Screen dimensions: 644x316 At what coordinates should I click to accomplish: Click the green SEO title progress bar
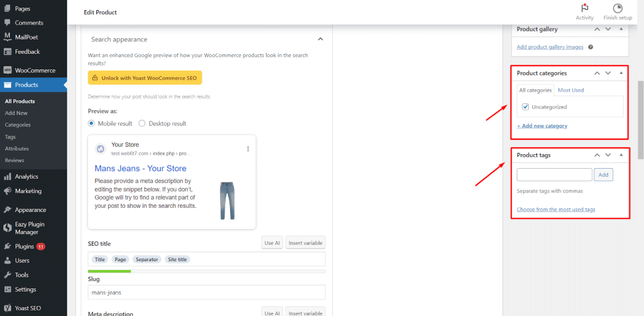pyautogui.click(x=109, y=271)
